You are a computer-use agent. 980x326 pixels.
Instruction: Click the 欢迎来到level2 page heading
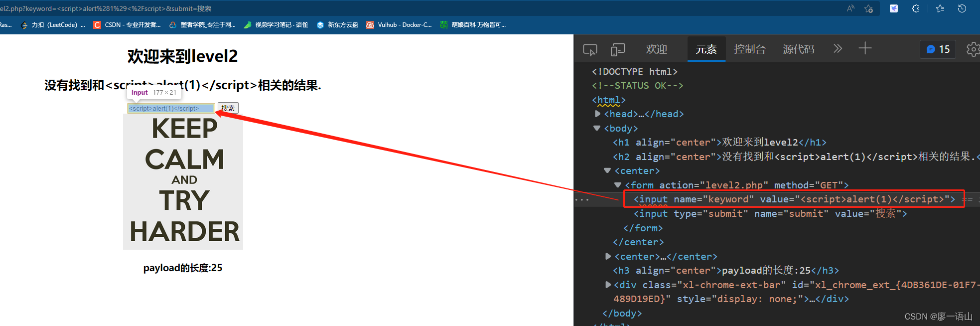[182, 56]
